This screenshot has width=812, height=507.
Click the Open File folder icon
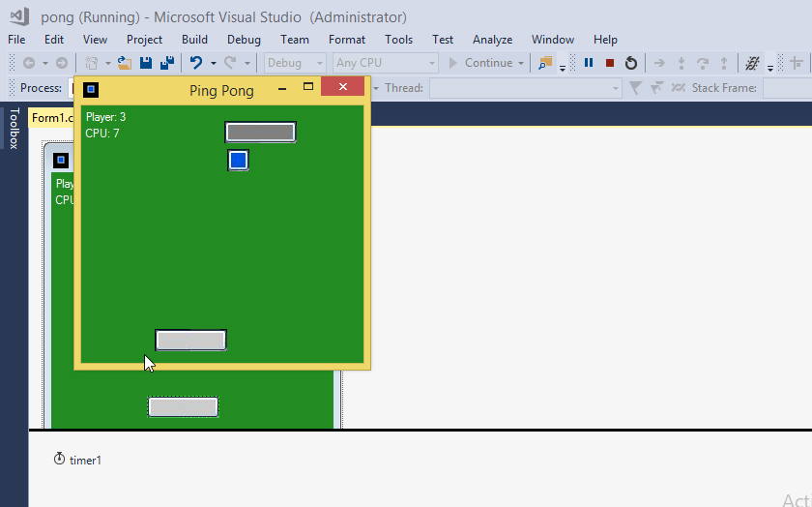[x=125, y=63]
